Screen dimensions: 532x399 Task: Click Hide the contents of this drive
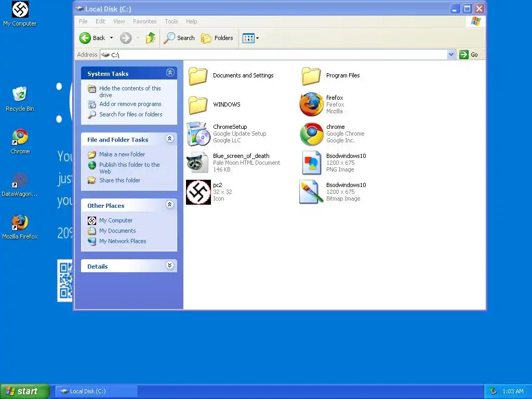[130, 91]
